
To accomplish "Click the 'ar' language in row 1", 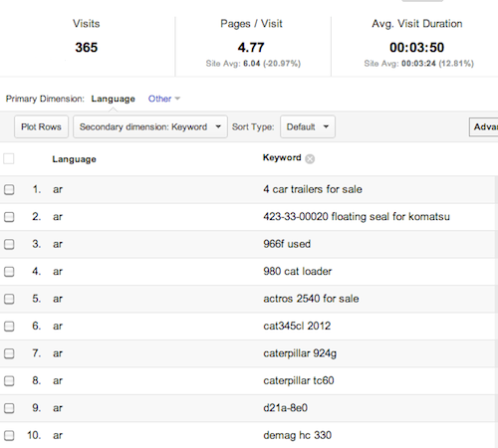I will click(58, 189).
